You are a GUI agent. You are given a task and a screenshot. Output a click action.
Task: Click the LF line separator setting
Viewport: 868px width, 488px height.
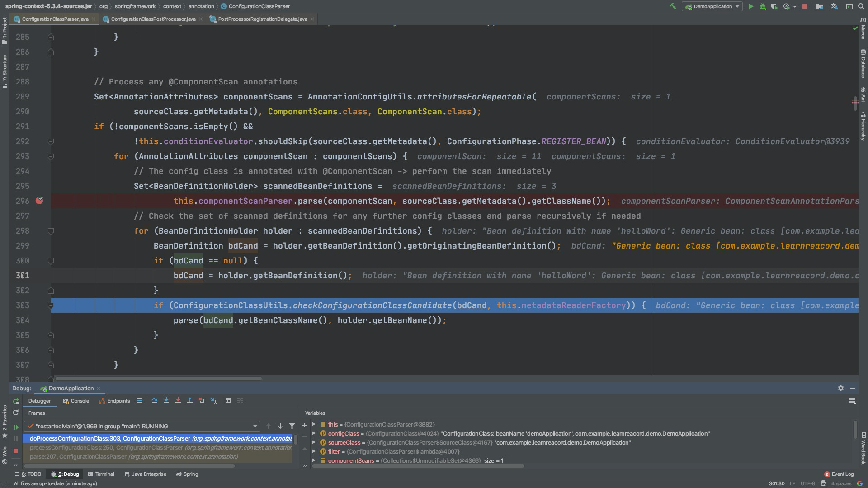coord(792,483)
